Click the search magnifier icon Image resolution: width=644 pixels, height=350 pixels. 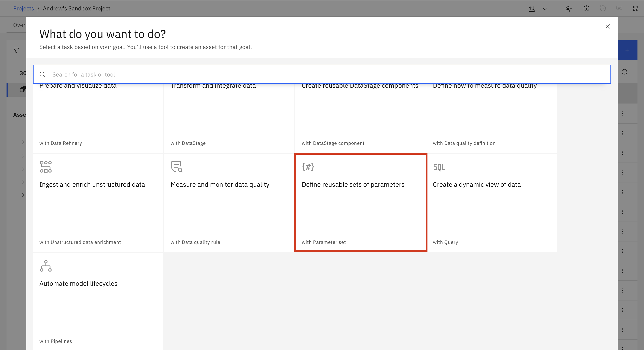coord(42,74)
